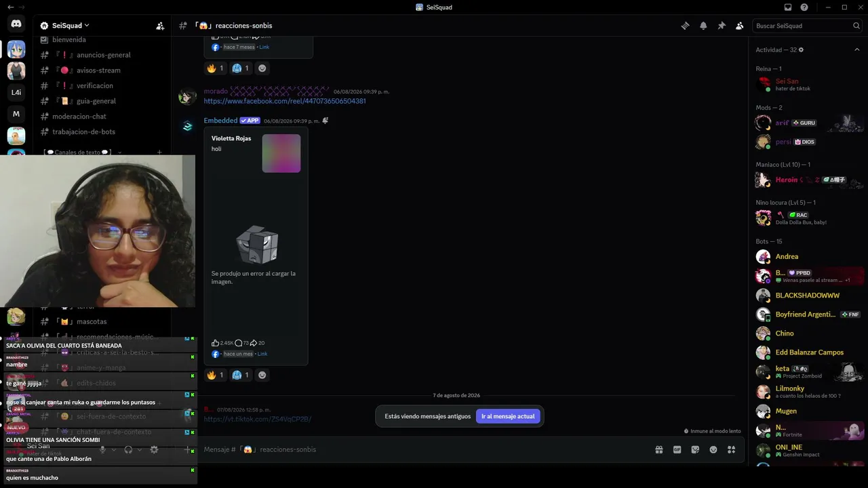Collapse the Canales de texto category

pos(82,152)
